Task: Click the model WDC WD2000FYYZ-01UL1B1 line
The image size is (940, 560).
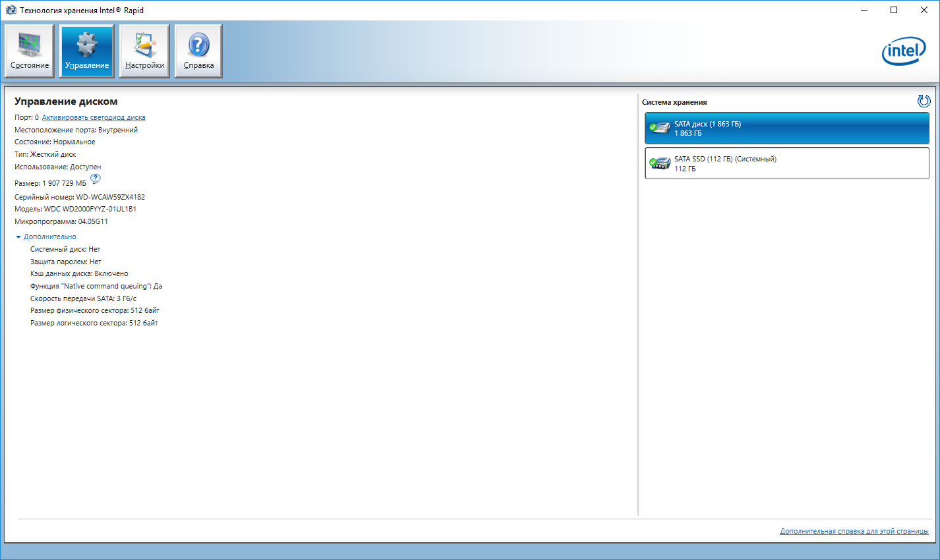Action: 75,209
